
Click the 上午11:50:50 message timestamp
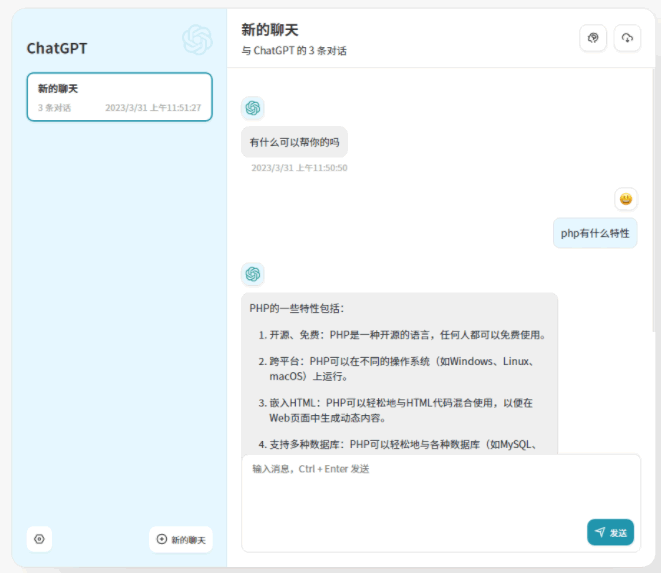[299, 168]
